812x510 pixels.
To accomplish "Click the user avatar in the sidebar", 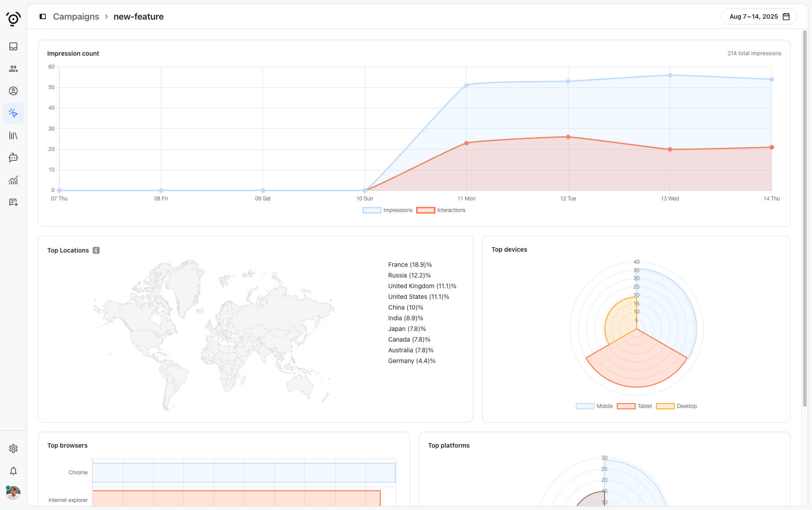I will 13,493.
